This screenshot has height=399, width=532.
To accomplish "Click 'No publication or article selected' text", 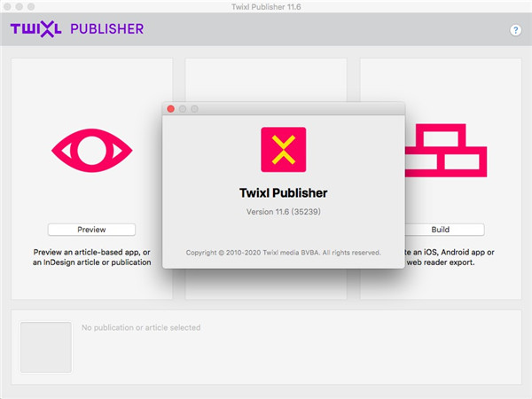I will (x=141, y=328).
